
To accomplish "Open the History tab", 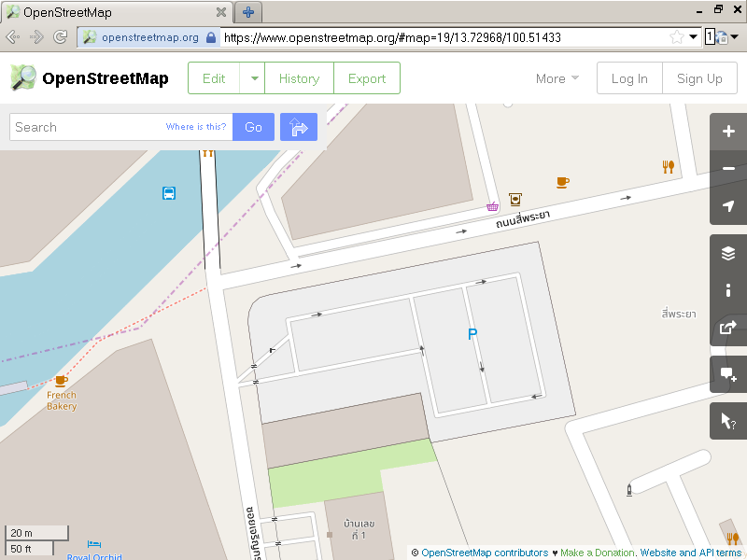I will pos(299,78).
